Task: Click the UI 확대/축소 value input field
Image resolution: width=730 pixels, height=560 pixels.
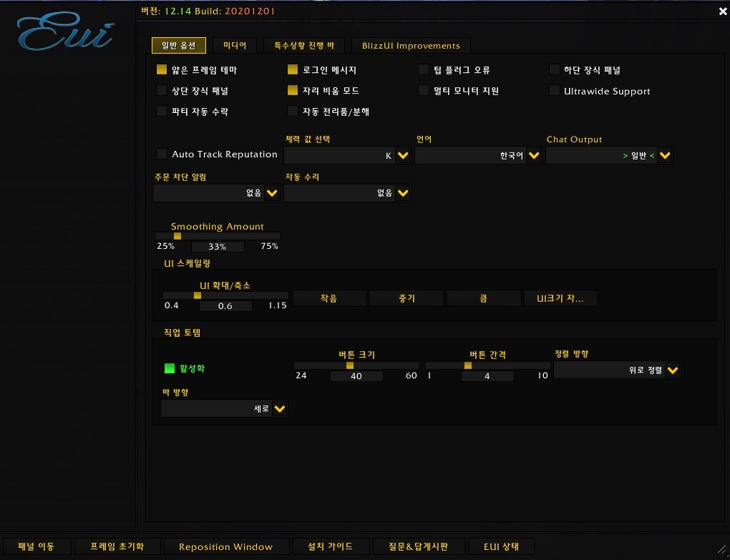Action: 225,306
